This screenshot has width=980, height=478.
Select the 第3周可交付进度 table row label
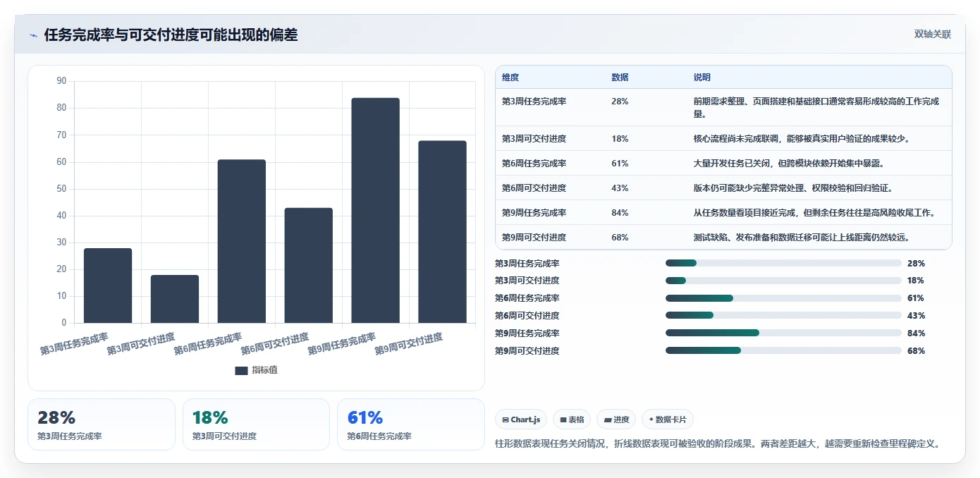[534, 139]
